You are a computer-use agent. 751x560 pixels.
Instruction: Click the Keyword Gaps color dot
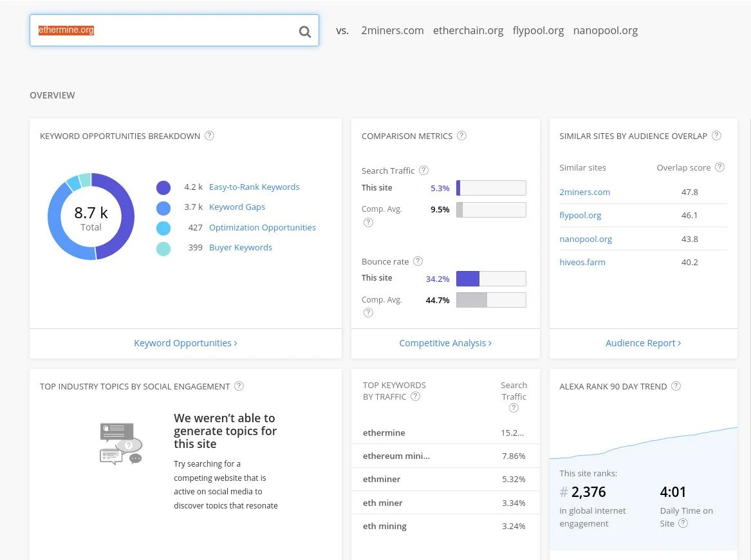pyautogui.click(x=163, y=208)
